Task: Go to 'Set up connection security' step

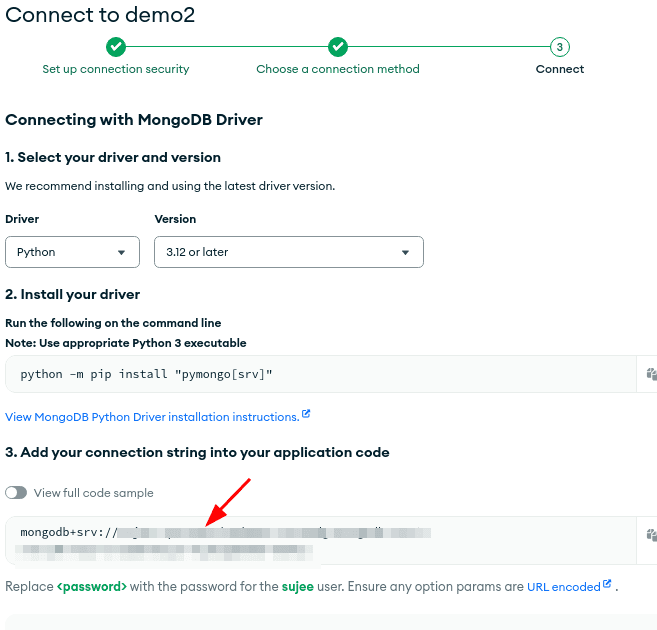Action: point(116,70)
